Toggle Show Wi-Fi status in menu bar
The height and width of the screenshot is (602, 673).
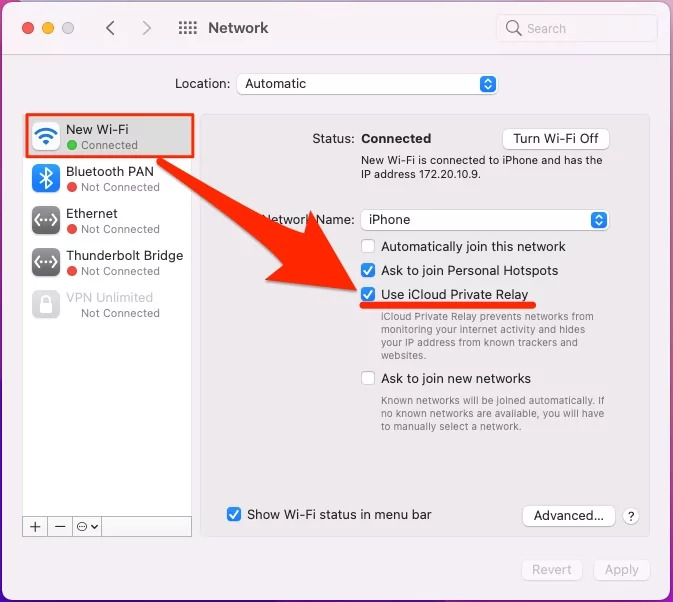click(x=234, y=514)
